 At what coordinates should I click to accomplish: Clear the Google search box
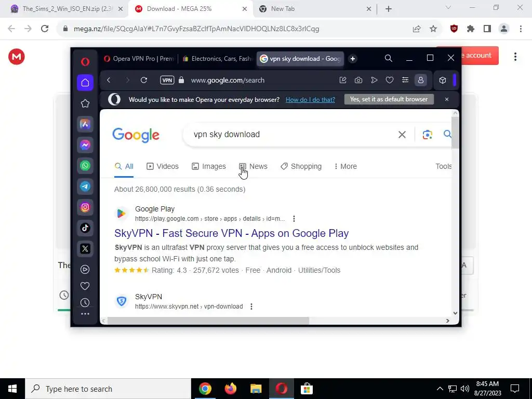[x=402, y=135]
